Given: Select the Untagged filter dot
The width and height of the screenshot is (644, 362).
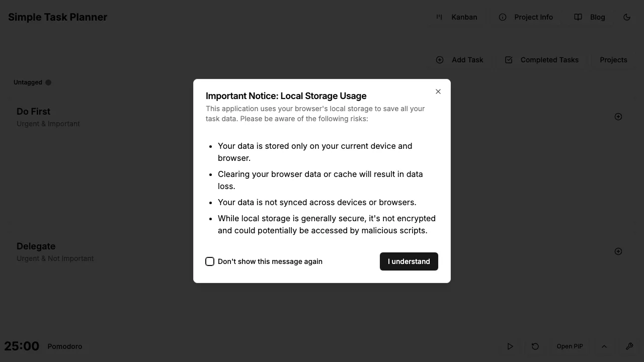Looking at the screenshot, I should pyautogui.click(x=48, y=82).
